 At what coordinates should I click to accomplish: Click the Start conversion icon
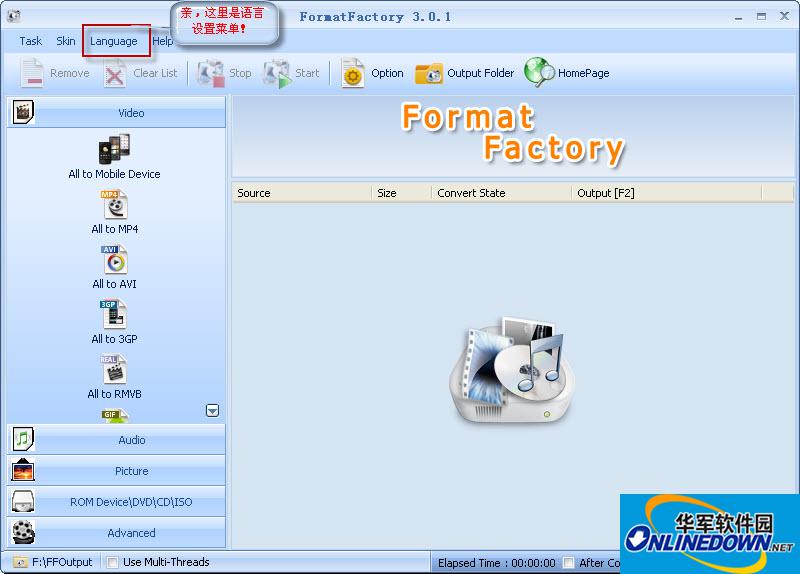tap(277, 73)
